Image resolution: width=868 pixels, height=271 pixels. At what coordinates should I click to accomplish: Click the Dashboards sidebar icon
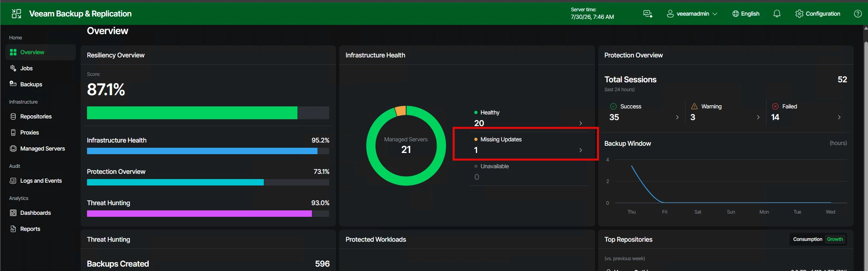tap(13, 213)
